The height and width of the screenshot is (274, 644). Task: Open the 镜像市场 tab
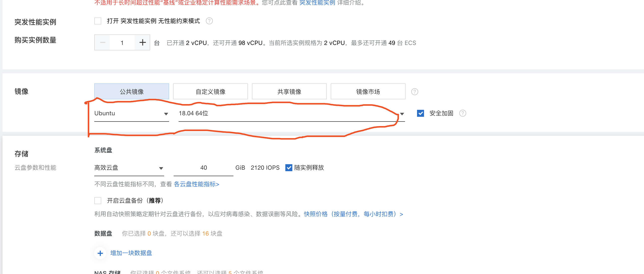click(368, 92)
